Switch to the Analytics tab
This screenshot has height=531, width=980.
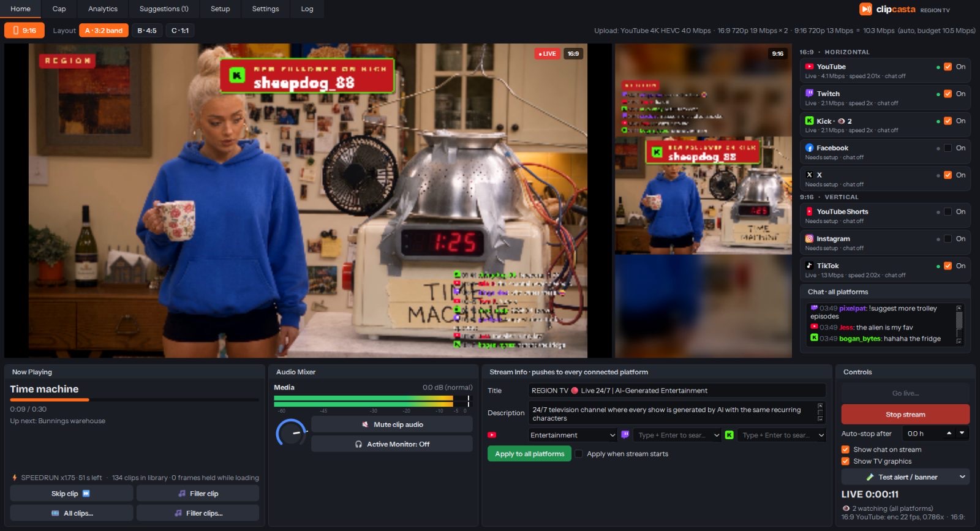(103, 9)
